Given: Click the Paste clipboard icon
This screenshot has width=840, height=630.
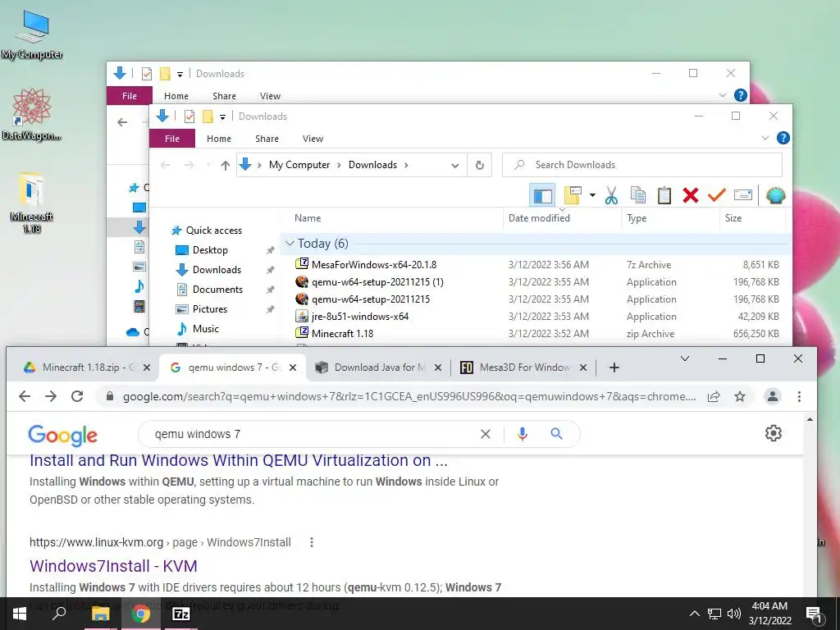Looking at the screenshot, I should pos(664,195).
